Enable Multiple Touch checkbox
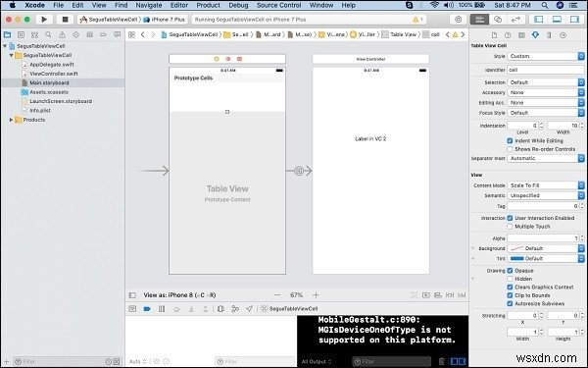 [x=510, y=227]
